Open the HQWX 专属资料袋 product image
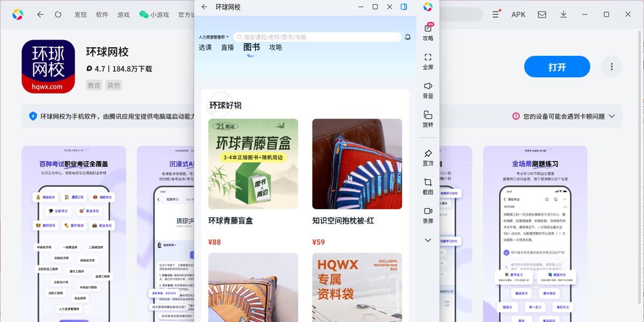 (x=357, y=287)
